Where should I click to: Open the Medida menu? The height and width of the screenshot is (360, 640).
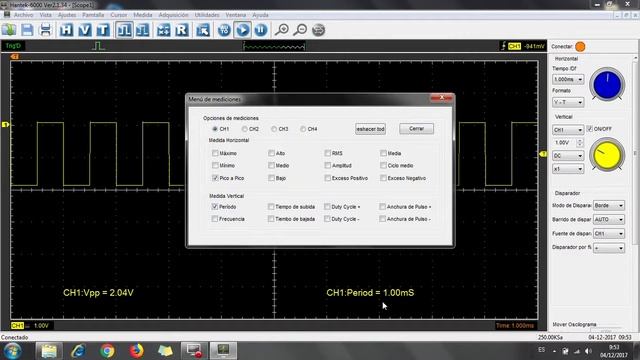(142, 15)
